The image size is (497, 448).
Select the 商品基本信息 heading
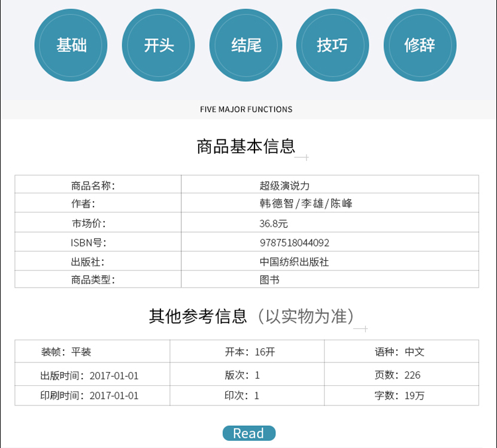[x=246, y=147]
